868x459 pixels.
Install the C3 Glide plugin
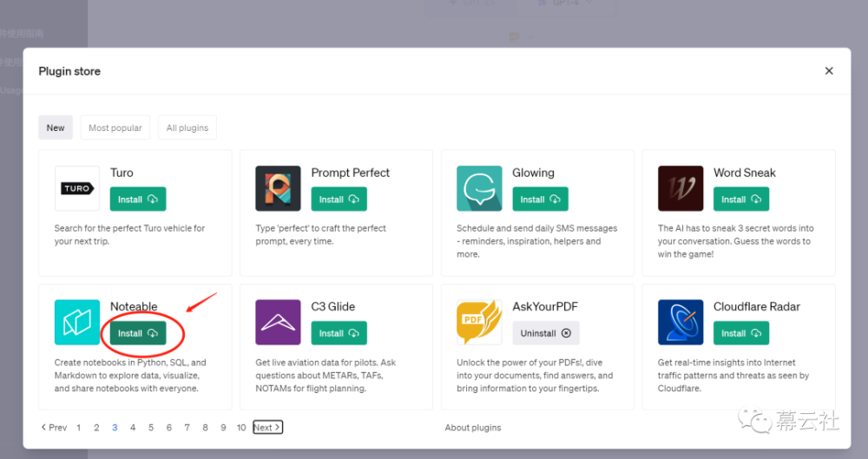(339, 333)
